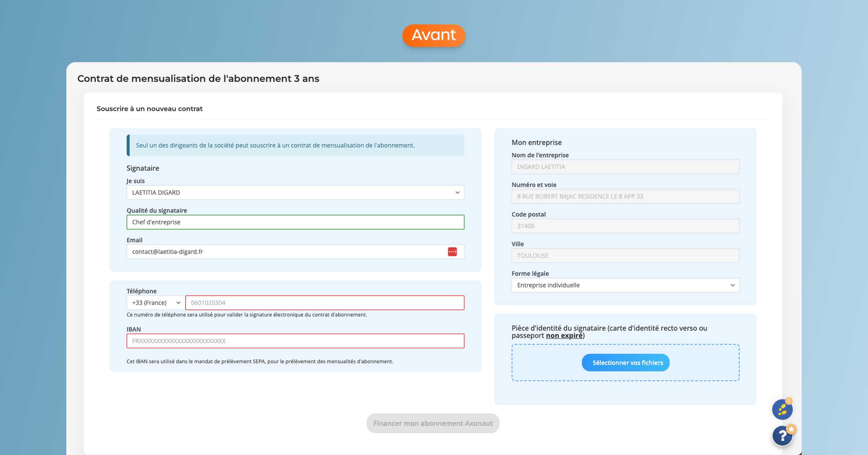Image resolution: width=868 pixels, height=455 pixels.
Task: Click the blue info banner about dirigeants
Action: coord(295,145)
